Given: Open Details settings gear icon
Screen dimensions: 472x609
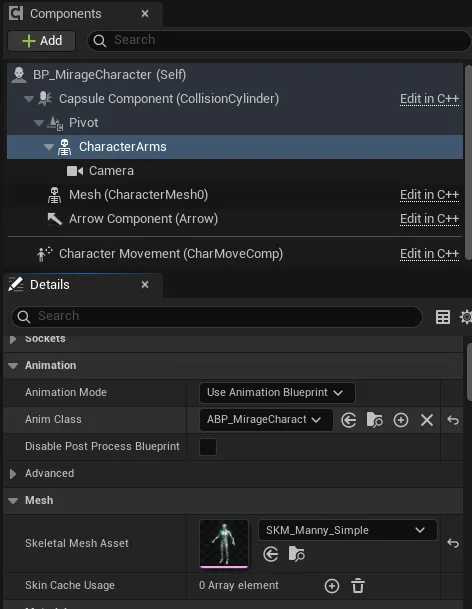Looking at the screenshot, I should click(x=466, y=317).
